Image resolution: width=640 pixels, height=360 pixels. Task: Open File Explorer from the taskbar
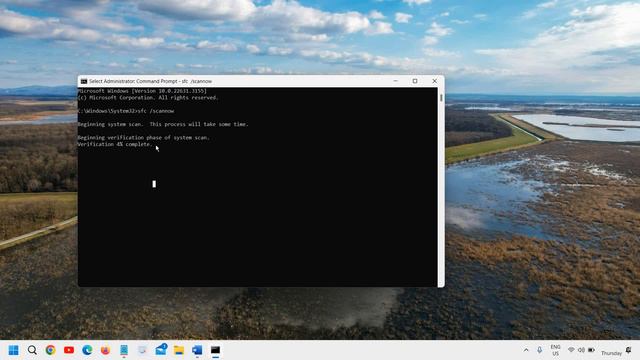pyautogui.click(x=179, y=350)
